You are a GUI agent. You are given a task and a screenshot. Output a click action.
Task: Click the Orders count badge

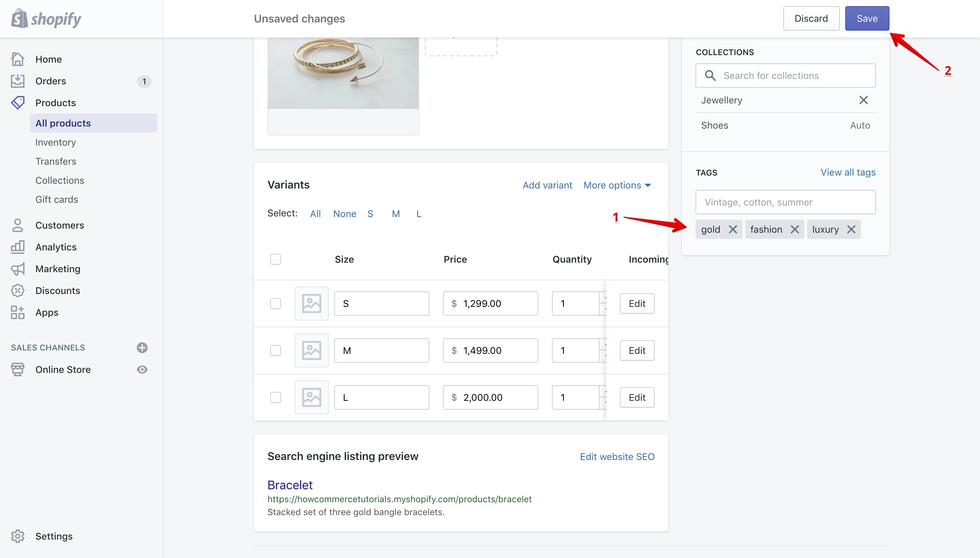pos(144,81)
